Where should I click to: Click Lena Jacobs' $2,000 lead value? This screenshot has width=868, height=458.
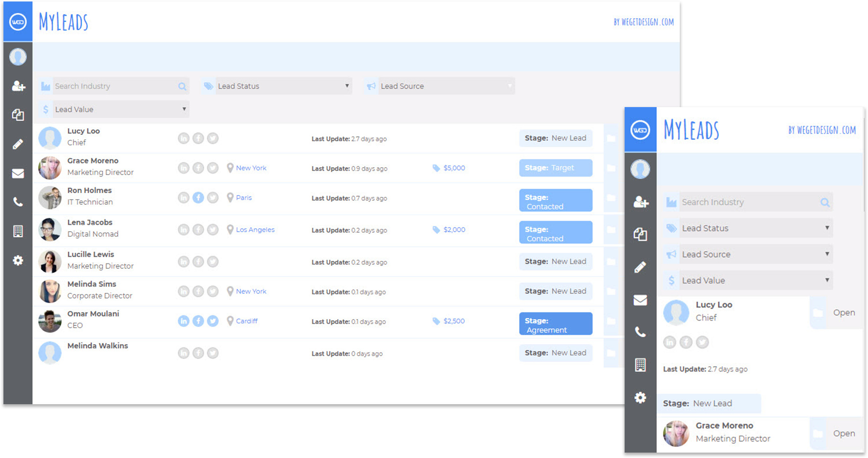click(x=454, y=230)
